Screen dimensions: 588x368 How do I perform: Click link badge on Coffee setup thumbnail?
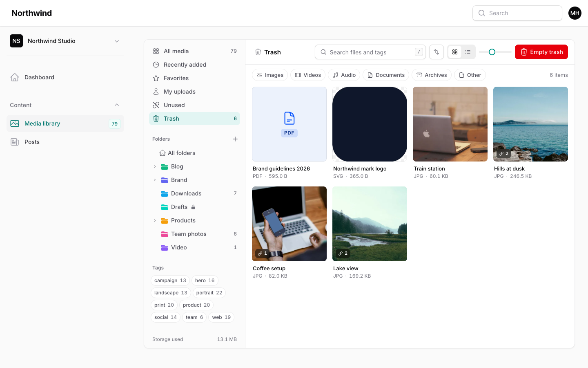coord(263,254)
